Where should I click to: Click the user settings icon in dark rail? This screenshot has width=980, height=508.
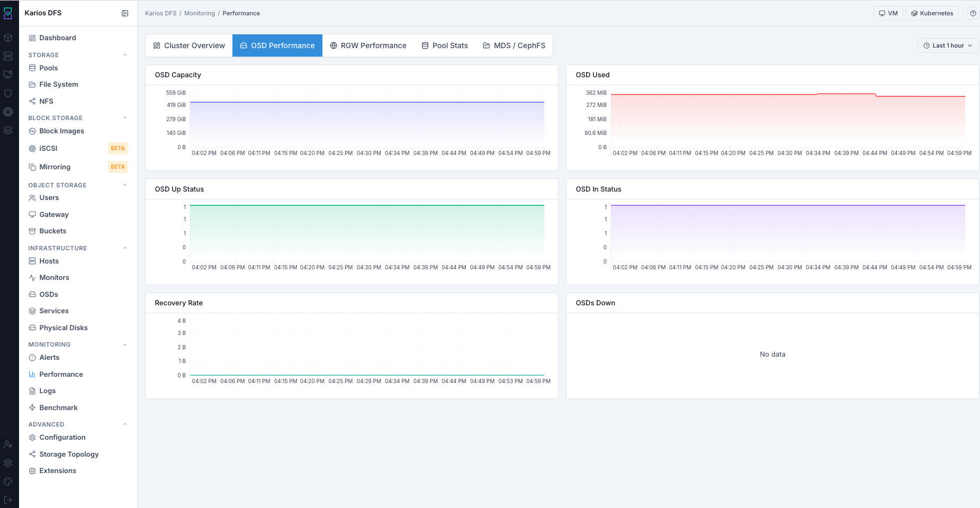pyautogui.click(x=8, y=444)
